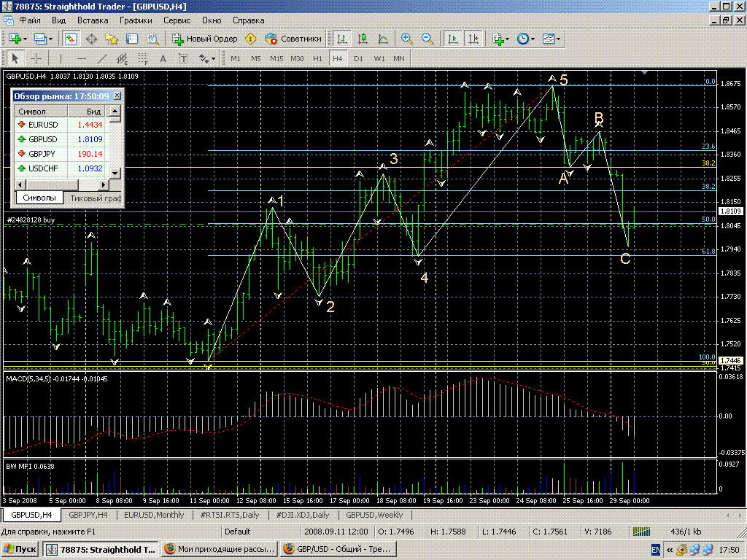This screenshot has height=560, width=747.
Task: Zoom out on the chart
Action: point(427,39)
